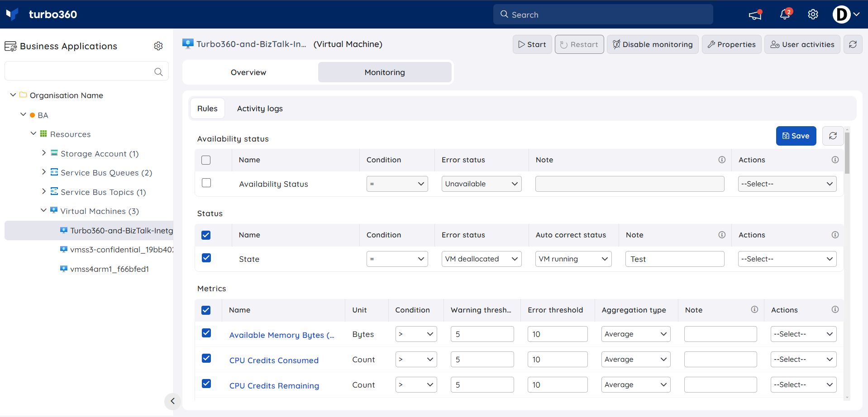Click CPU Credits Consumed error threshold field

[x=558, y=359]
